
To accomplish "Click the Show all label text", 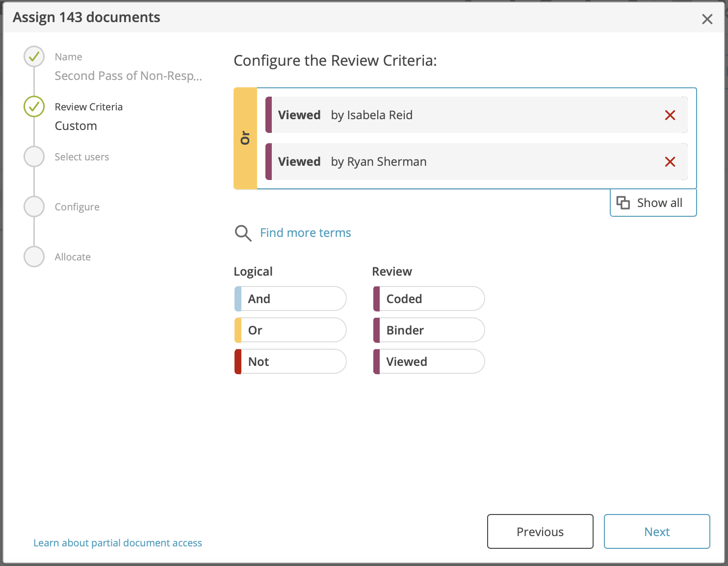I will pyautogui.click(x=660, y=203).
